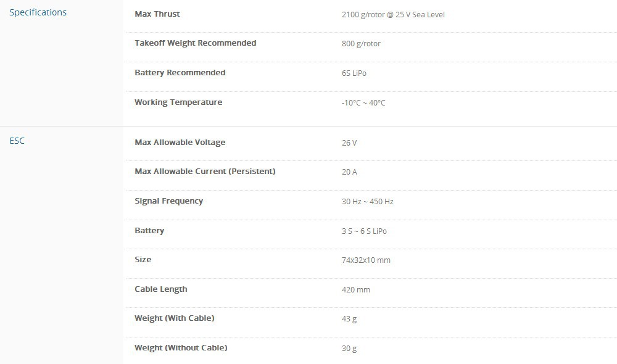This screenshot has width=617, height=364.
Task: Click the Max Allowable Voltage label
Action: pos(180,143)
